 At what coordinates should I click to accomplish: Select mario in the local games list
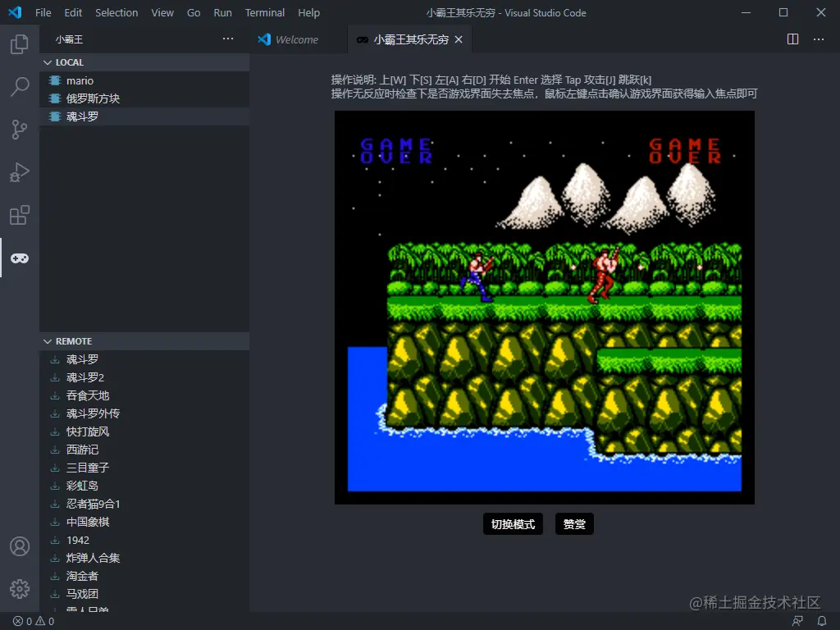point(144,81)
